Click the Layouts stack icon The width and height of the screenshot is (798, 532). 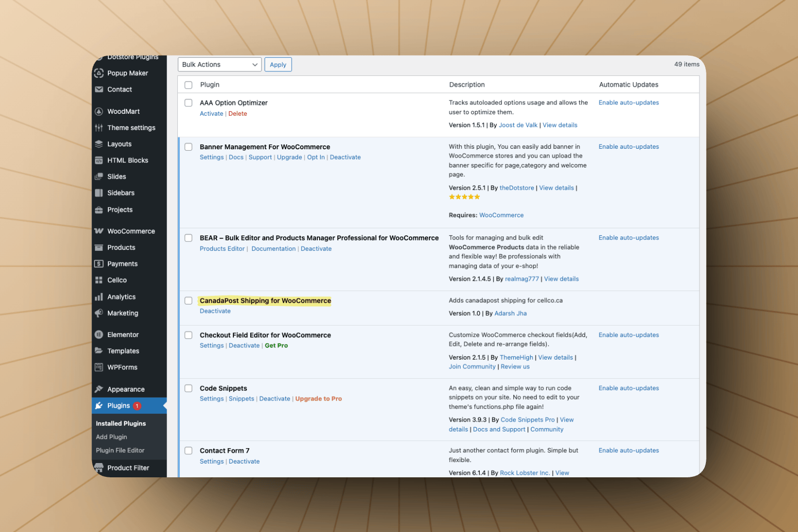pyautogui.click(x=99, y=144)
